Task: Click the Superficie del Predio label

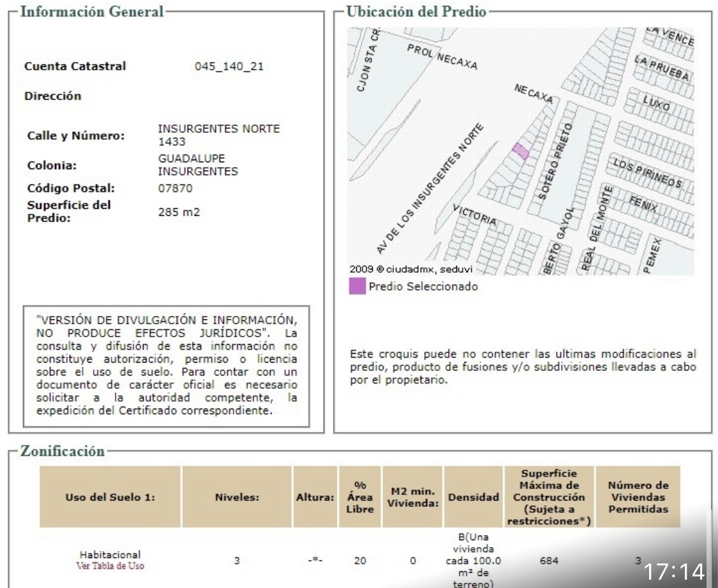Action: 69,211
